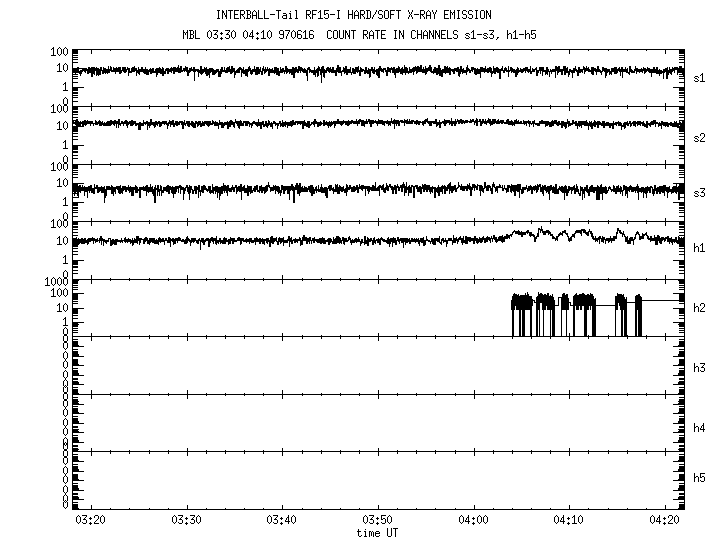Click the h1 channel label
This screenshot has height=550, width=720.
click(700, 247)
